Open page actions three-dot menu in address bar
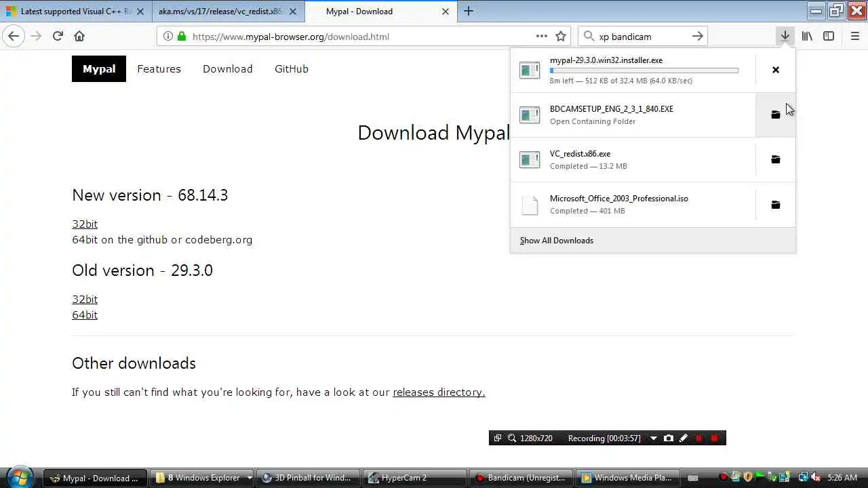 coord(541,37)
